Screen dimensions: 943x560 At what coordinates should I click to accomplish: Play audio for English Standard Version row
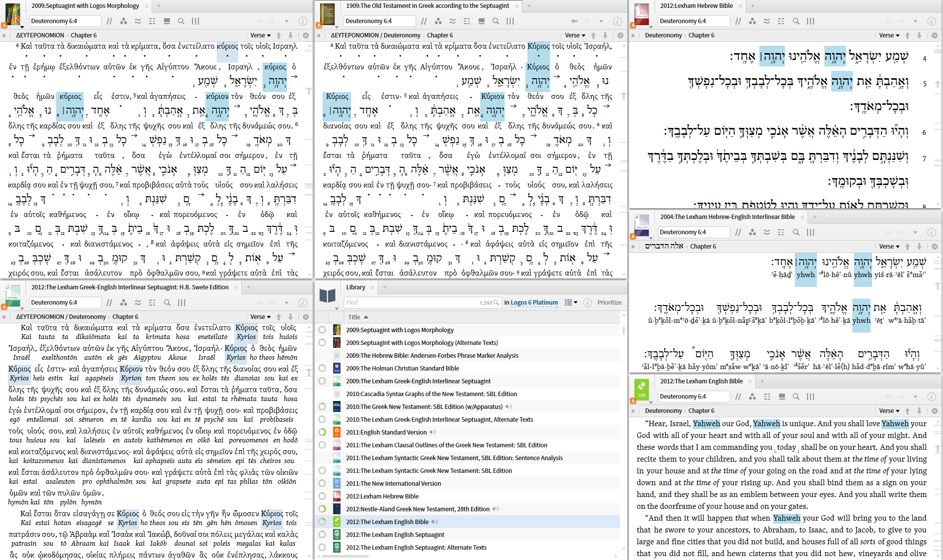[x=433, y=433]
